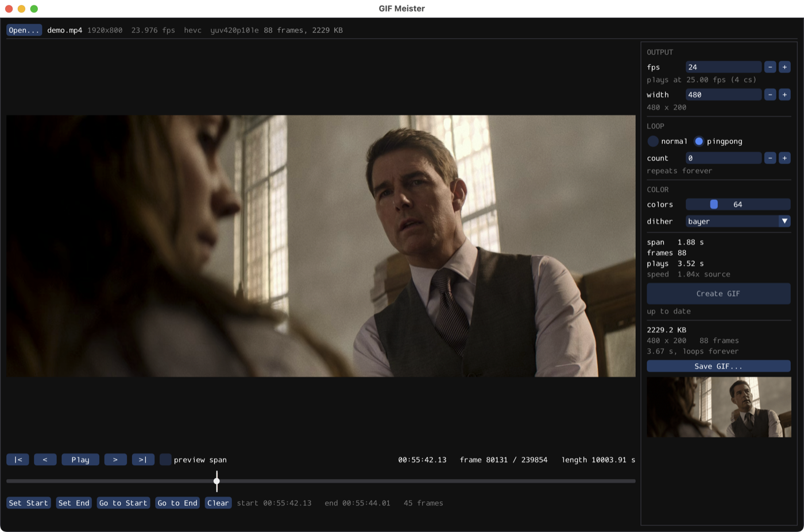The width and height of the screenshot is (804, 532).
Task: Click the frame 80131 / 239854 readout
Action: pos(504,460)
